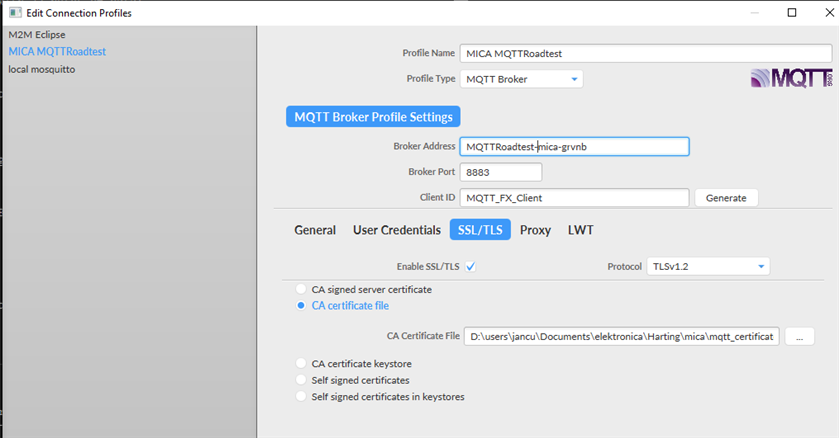Select MICA MQTTRoadtest profile in list

(x=57, y=52)
